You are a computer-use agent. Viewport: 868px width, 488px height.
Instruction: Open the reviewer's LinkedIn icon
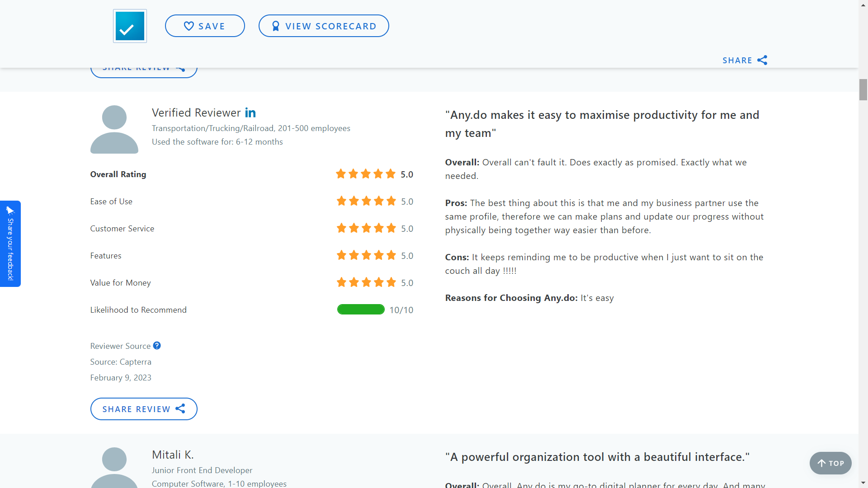click(250, 113)
